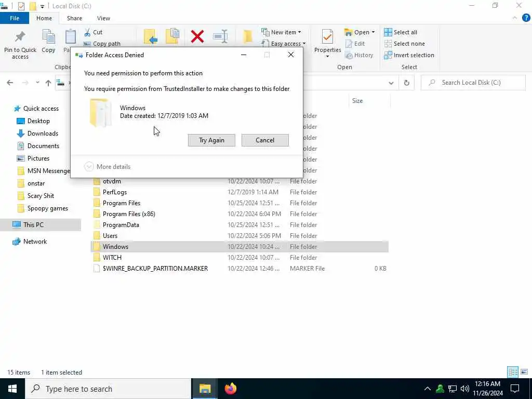This screenshot has height=399, width=532.
Task: Click the Copy ribbon icon
Action: 48,36
